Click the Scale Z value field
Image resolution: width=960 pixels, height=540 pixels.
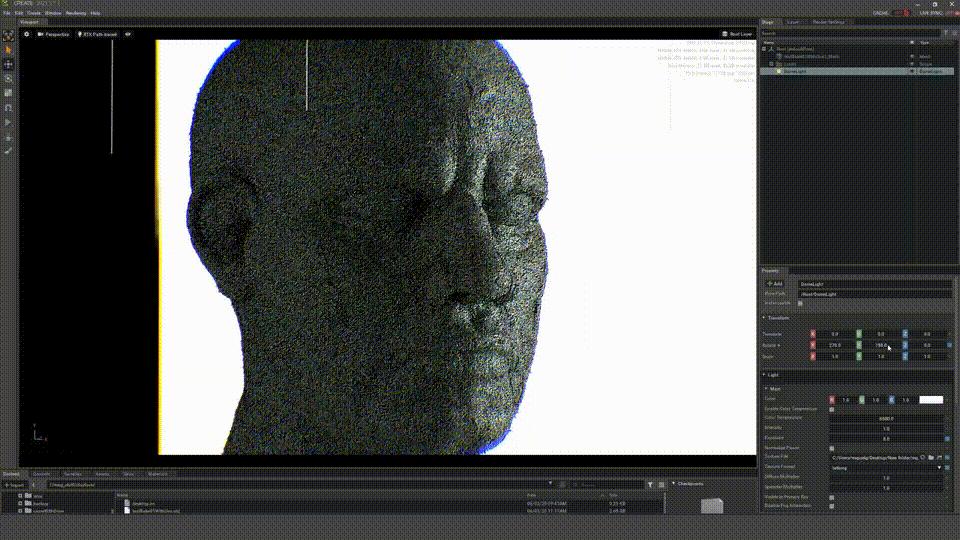tap(927, 356)
